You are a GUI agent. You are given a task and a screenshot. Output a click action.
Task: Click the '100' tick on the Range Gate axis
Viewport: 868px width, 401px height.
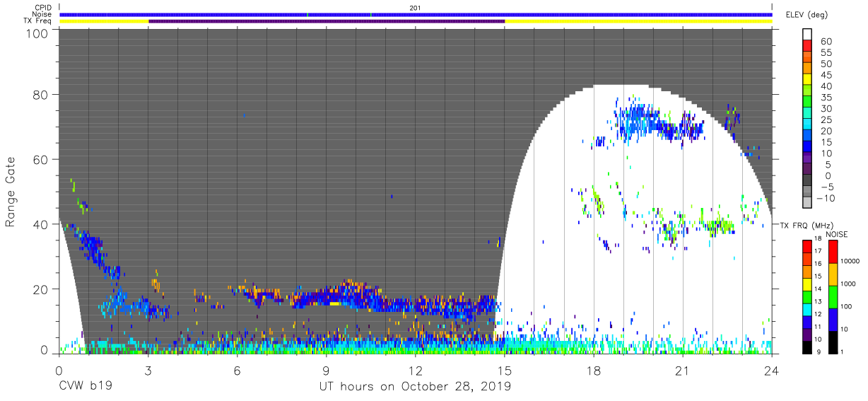(37, 33)
